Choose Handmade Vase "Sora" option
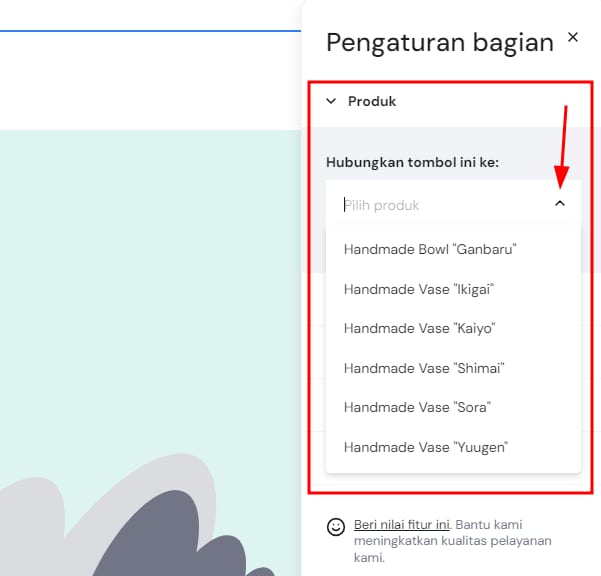The width and height of the screenshot is (601, 576). point(417,407)
